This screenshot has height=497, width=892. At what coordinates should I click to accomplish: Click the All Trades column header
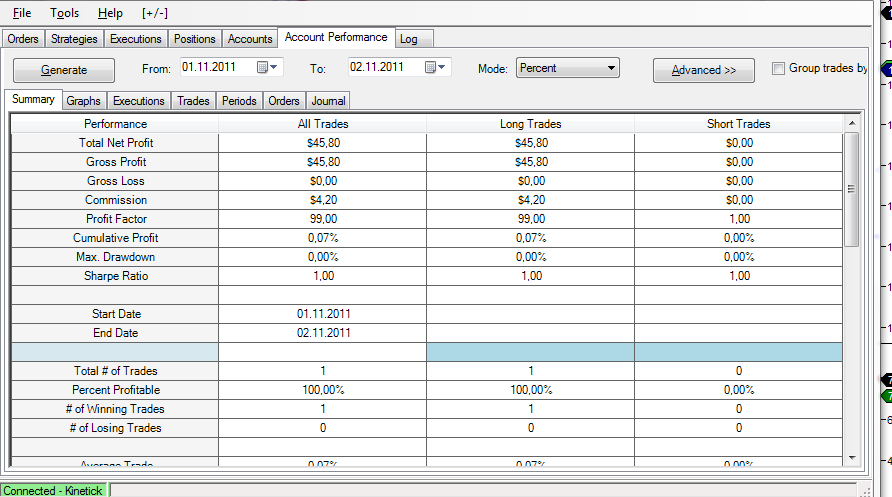[x=323, y=124]
